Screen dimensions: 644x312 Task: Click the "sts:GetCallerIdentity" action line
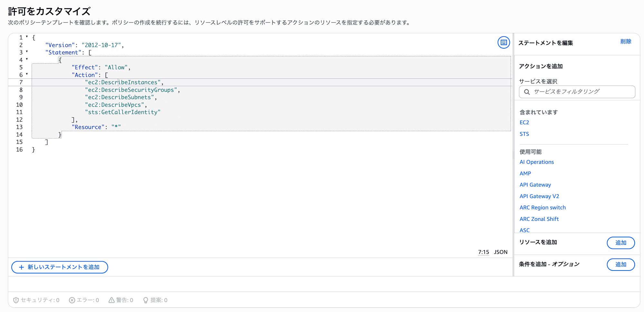pos(122,112)
